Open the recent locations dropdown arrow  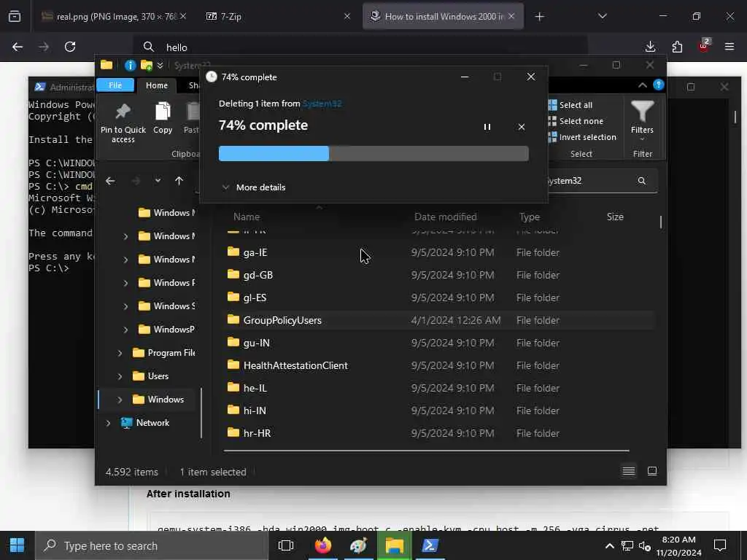pos(158,181)
